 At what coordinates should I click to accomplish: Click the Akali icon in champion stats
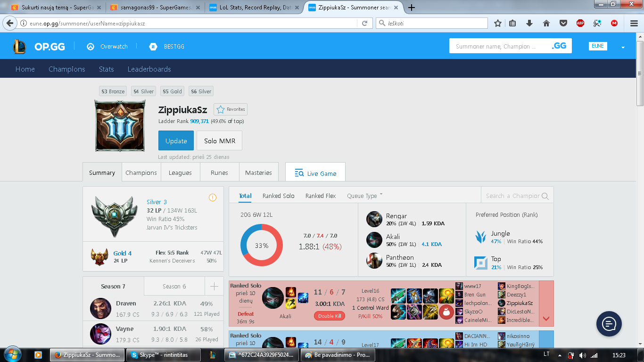[x=374, y=240]
